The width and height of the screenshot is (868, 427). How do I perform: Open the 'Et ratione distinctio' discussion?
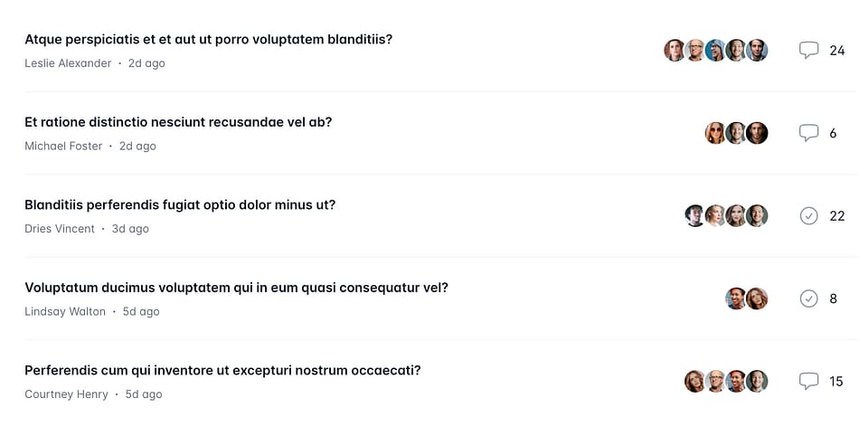pos(178,122)
